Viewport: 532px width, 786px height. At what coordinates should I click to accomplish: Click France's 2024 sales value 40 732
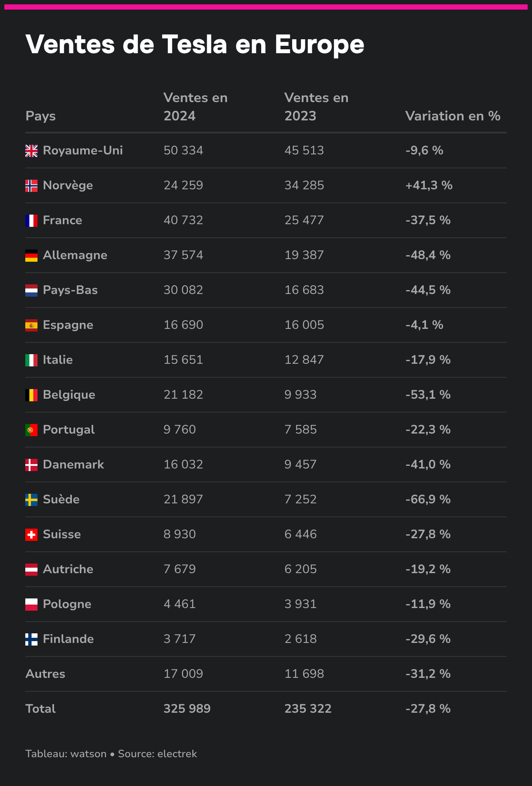[x=183, y=220]
